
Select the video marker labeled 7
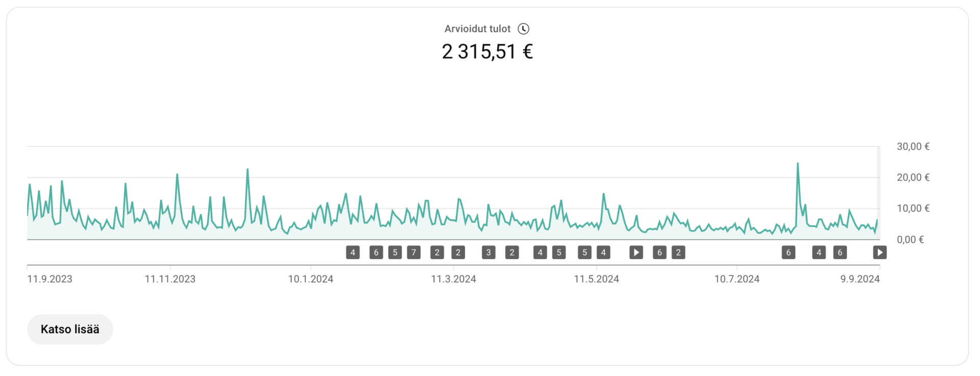[413, 253]
